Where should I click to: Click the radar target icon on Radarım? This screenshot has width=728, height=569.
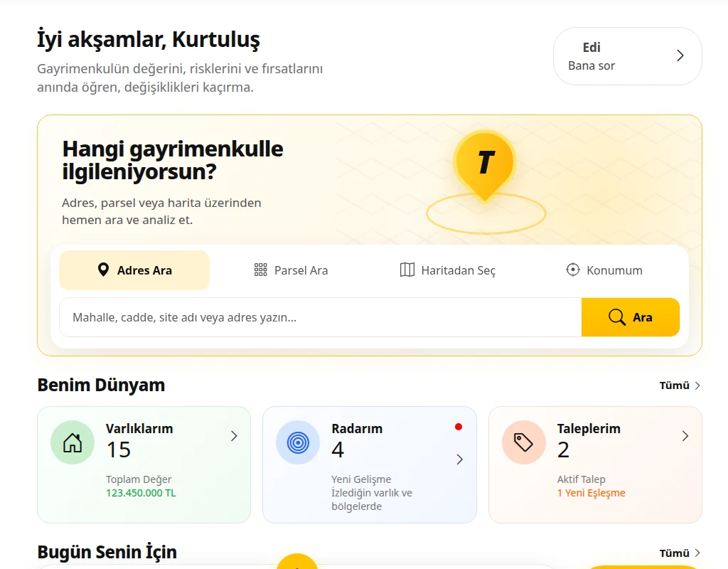(x=298, y=442)
